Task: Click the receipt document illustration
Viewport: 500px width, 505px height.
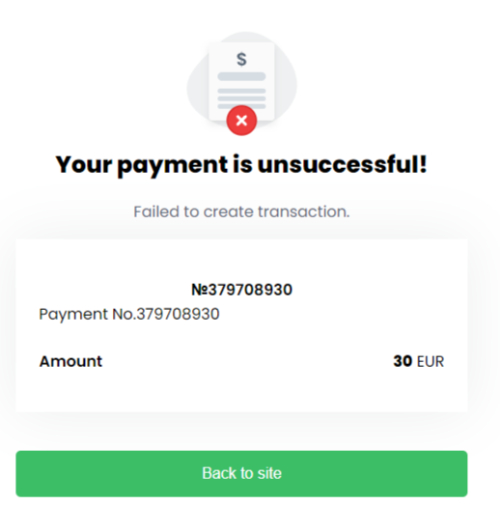Action: [x=242, y=81]
